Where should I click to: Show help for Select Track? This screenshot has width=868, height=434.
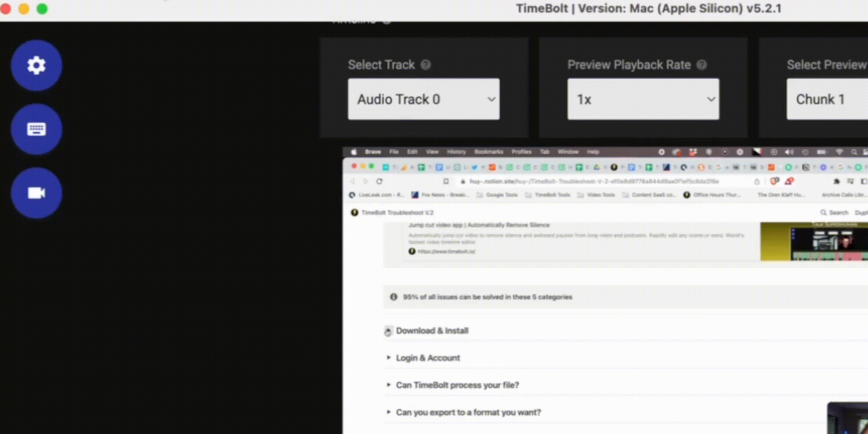[x=426, y=65]
